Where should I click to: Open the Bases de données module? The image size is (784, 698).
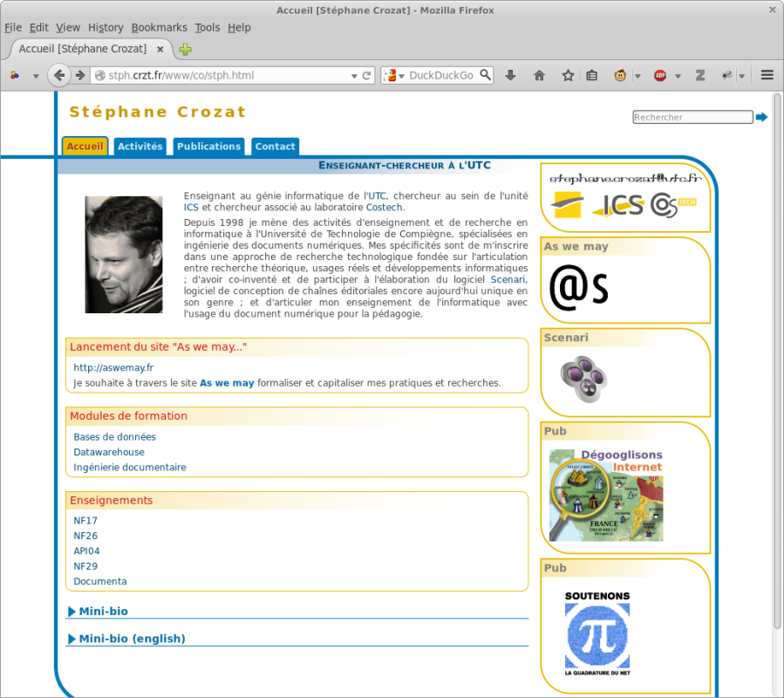[114, 437]
